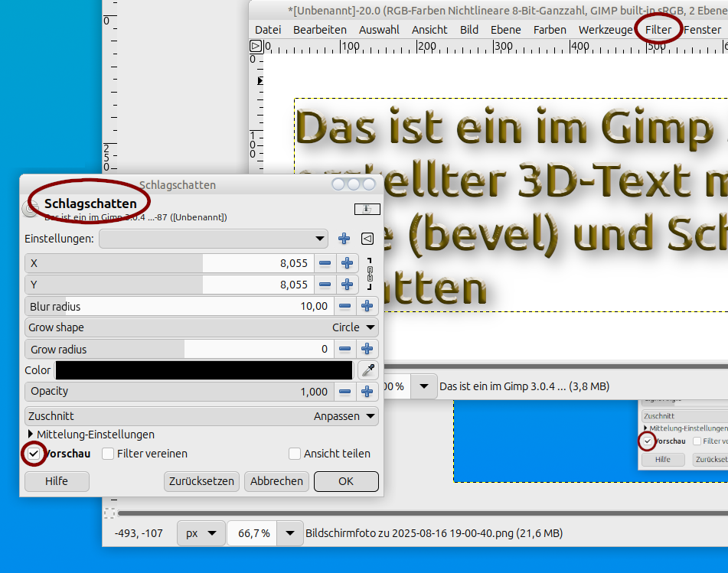Click the status text 'Das ist ein im Gimp 3.0.4 ... (3,8 MB)'
The height and width of the screenshot is (573, 728).
(524, 386)
